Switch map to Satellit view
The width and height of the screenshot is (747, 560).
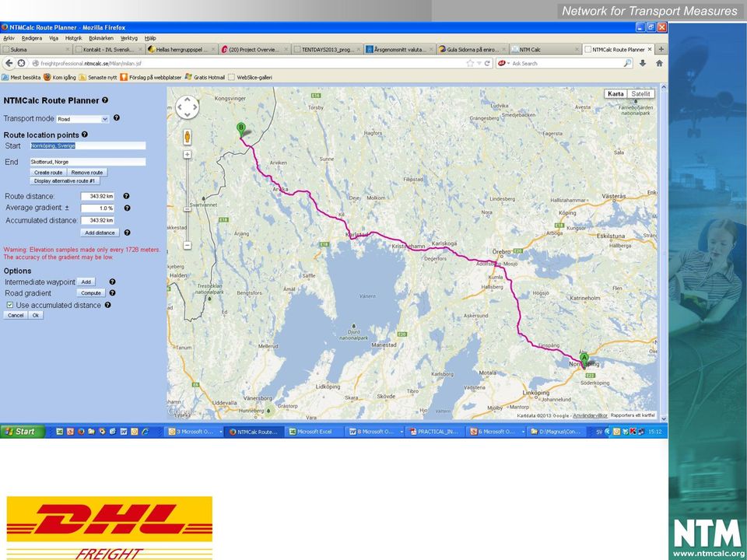[640, 94]
